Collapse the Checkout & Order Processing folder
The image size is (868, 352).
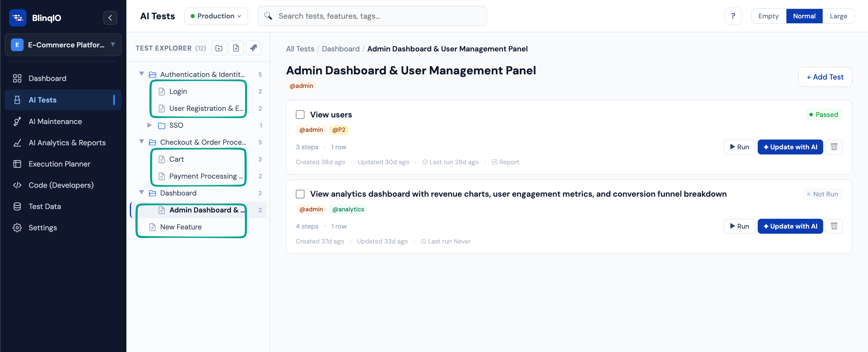point(141,142)
